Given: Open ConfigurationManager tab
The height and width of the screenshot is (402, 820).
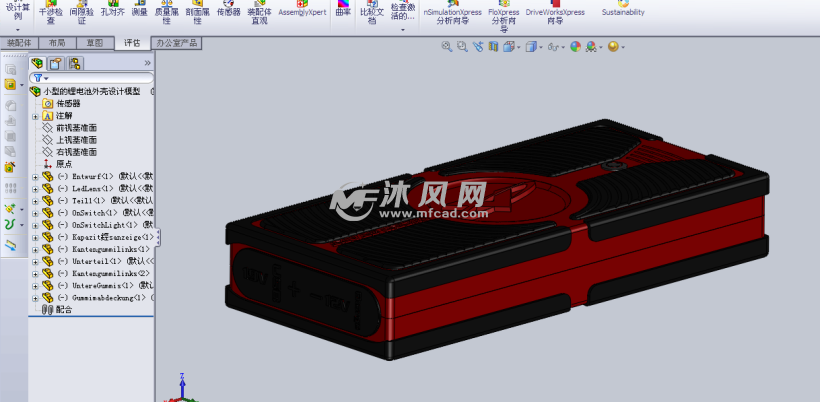Looking at the screenshot, I should pyautogui.click(x=75, y=64).
